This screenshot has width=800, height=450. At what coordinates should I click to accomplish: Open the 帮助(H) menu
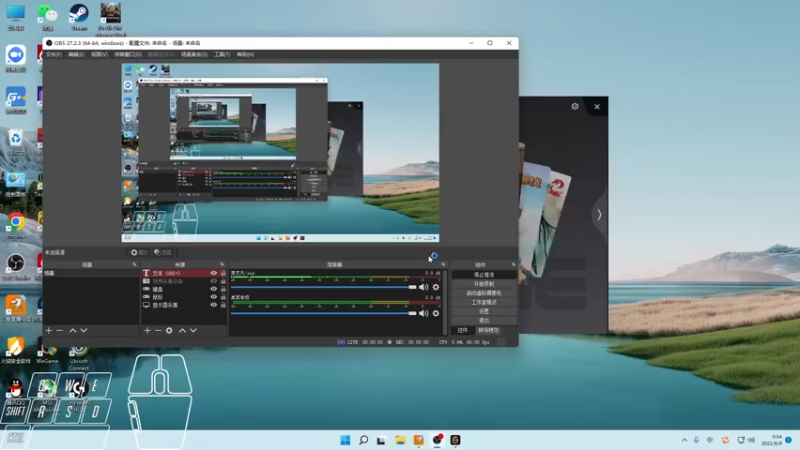245,55
